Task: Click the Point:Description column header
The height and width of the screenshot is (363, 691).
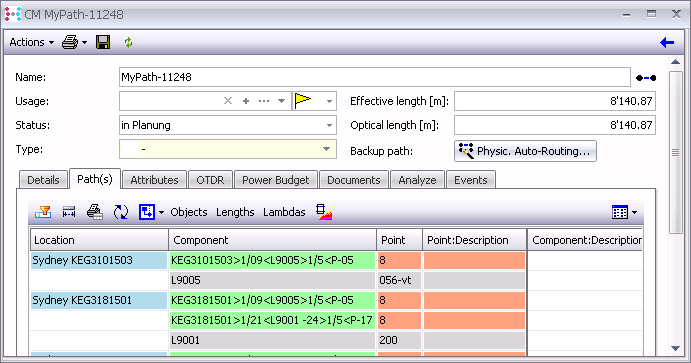Action: tap(475, 240)
